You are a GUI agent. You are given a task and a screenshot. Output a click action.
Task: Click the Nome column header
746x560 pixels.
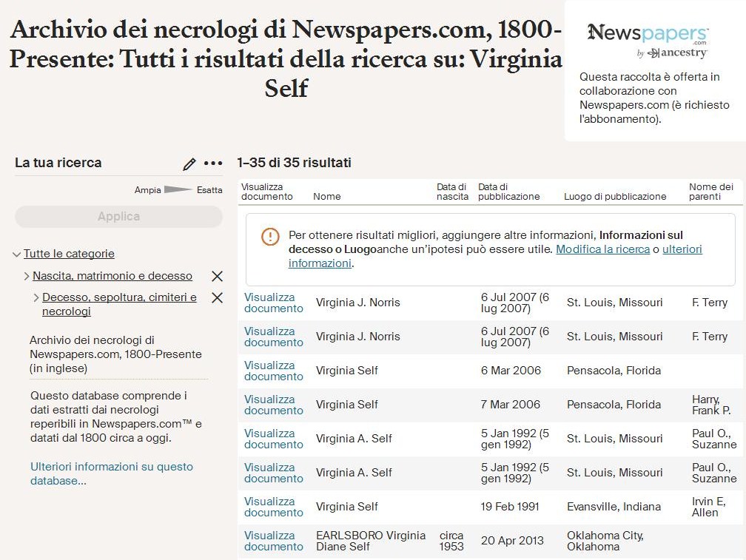[327, 196]
